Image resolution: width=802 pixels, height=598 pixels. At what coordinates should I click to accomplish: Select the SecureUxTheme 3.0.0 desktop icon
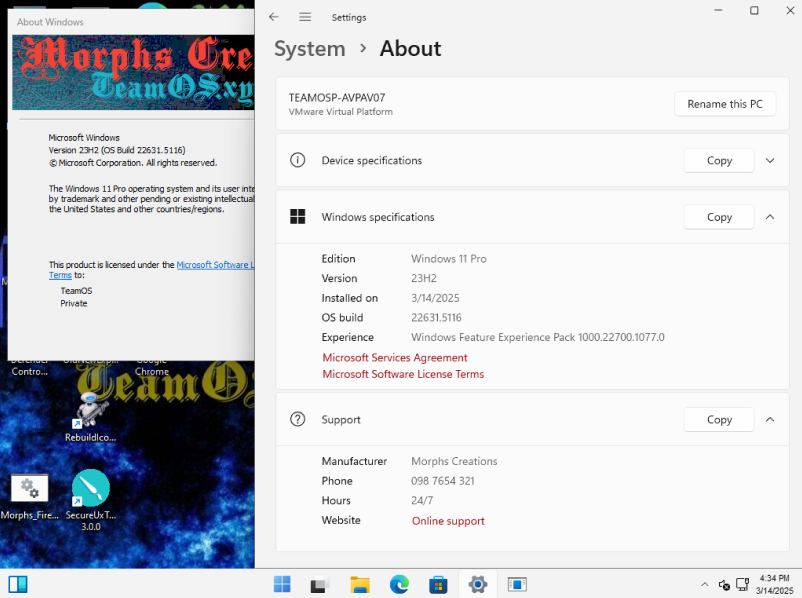[91, 488]
